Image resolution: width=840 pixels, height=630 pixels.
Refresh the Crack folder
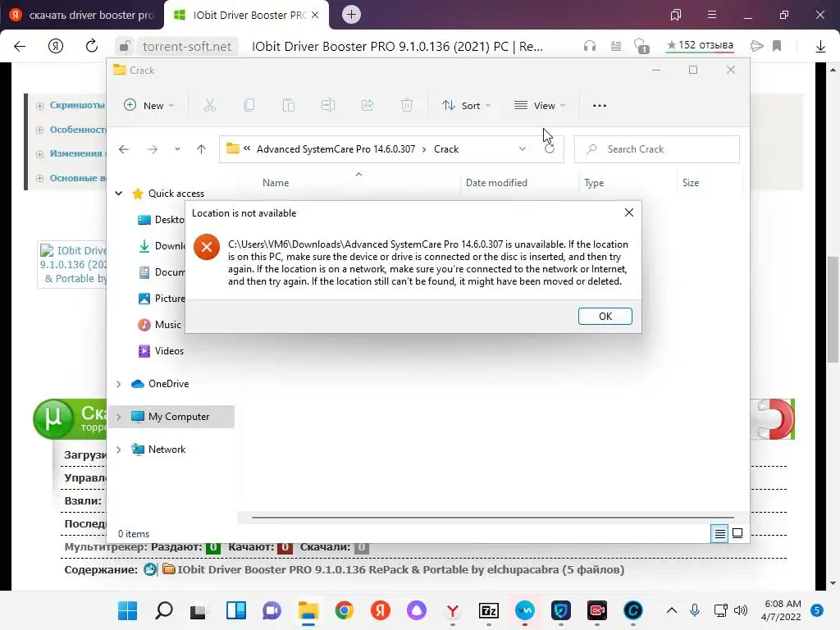[550, 149]
